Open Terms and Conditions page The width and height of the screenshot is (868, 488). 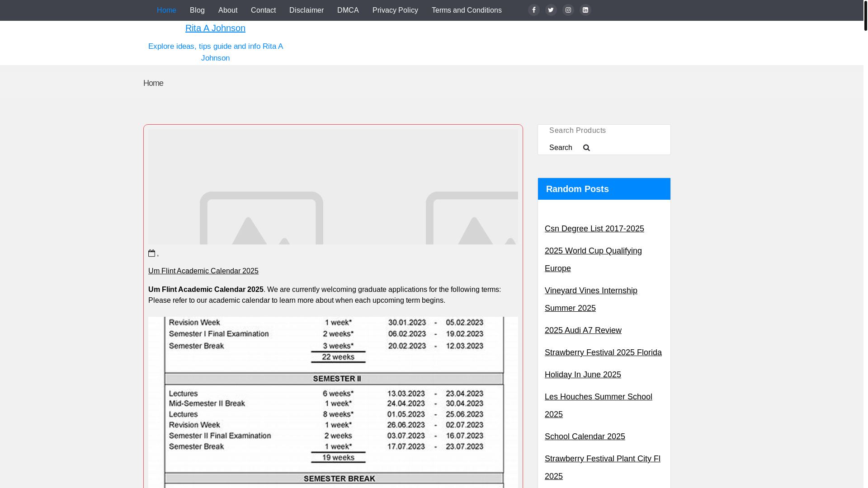coord(467,10)
